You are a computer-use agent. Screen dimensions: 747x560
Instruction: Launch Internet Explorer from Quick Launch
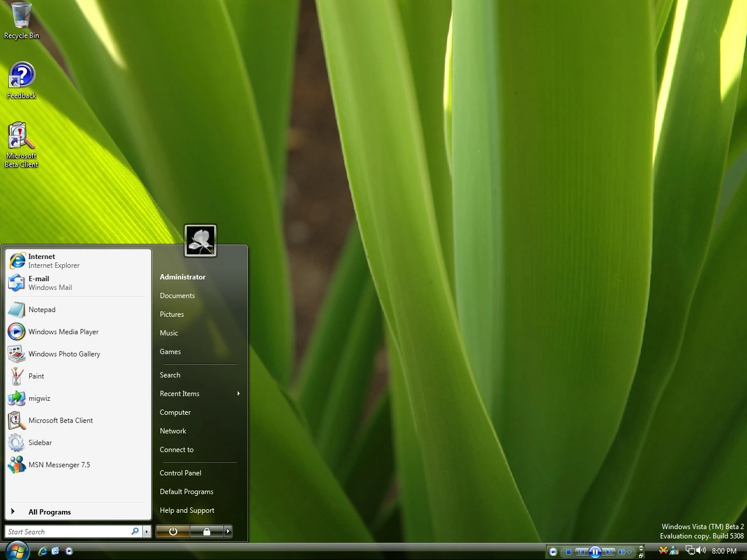coord(43,551)
